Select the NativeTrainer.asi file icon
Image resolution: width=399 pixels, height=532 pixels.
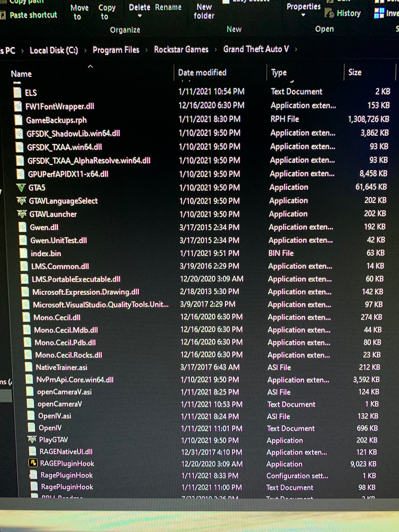tap(28, 367)
